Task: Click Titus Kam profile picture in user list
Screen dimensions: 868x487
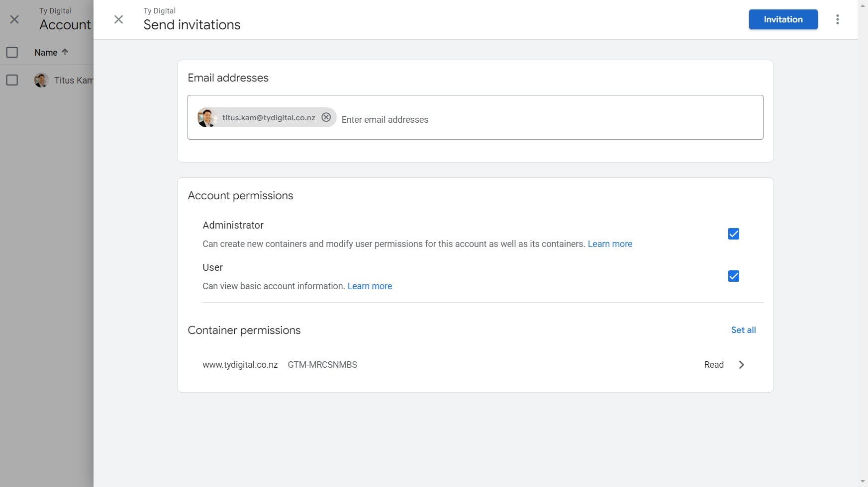Action: (41, 80)
